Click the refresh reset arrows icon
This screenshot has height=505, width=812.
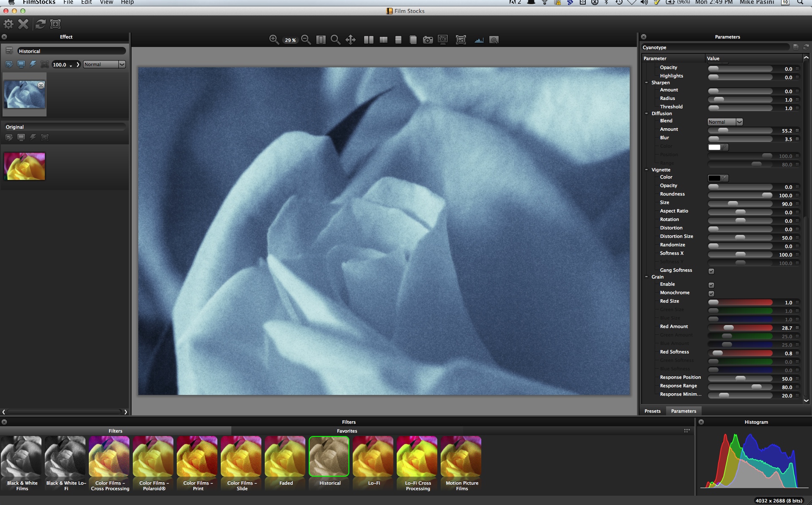tap(40, 24)
